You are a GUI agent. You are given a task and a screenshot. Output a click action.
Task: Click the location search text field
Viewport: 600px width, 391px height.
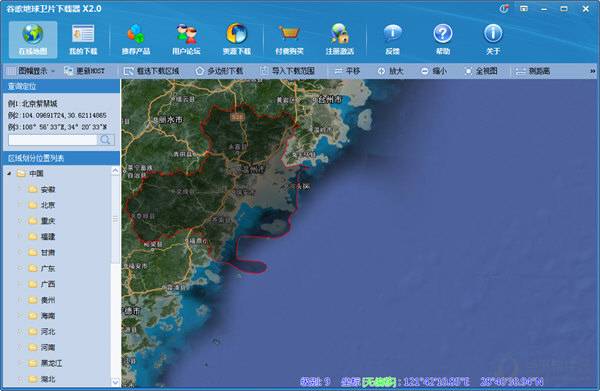coord(52,140)
